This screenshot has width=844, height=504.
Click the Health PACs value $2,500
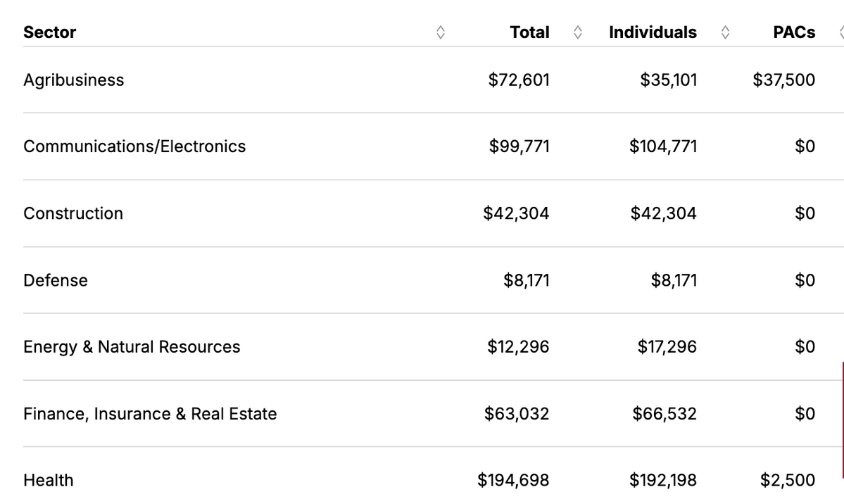click(x=788, y=480)
